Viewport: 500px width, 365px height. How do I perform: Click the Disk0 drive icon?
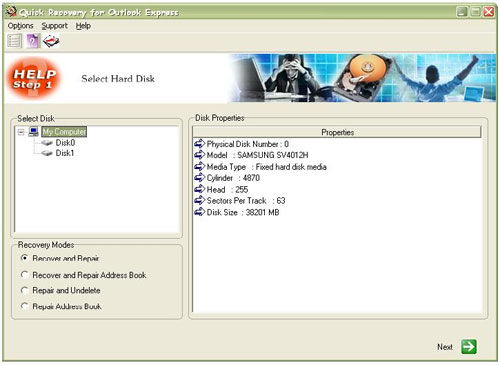[x=47, y=143]
